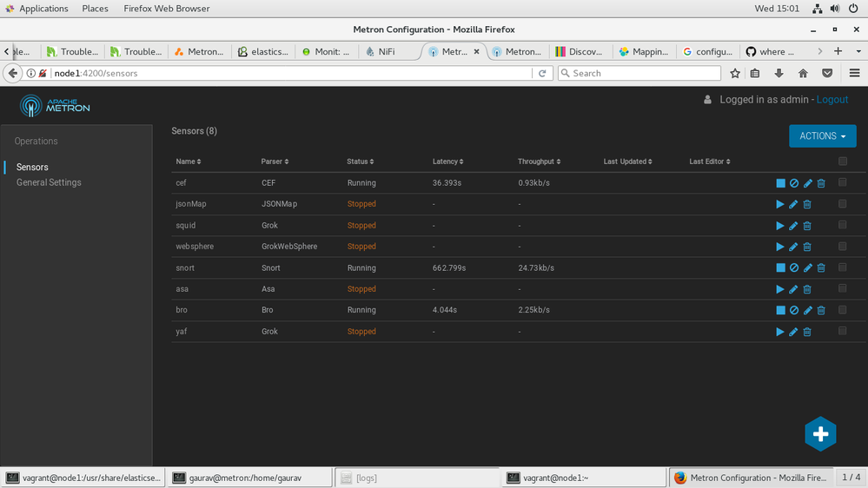Switch to the NiFi browser tab
The height and width of the screenshot is (488, 868).
point(387,51)
